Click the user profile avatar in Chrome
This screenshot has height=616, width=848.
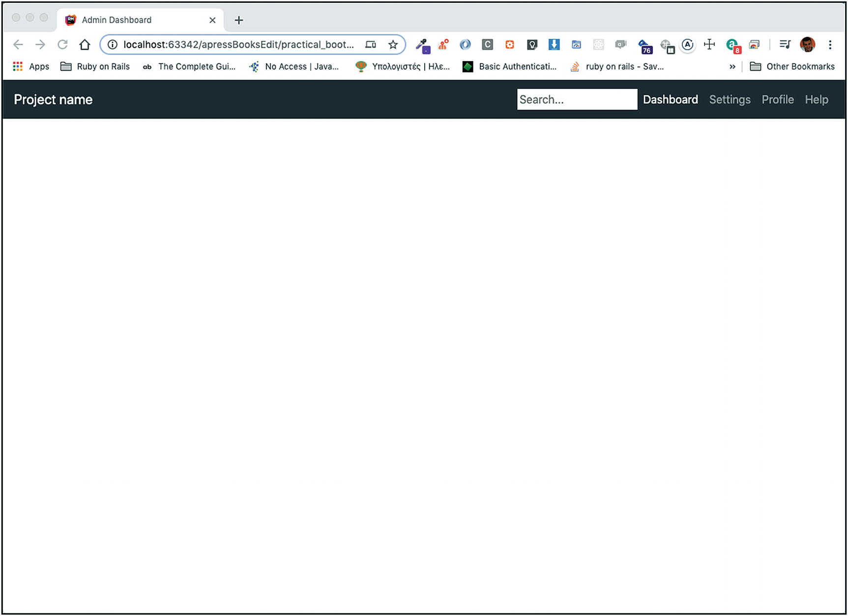(x=807, y=45)
